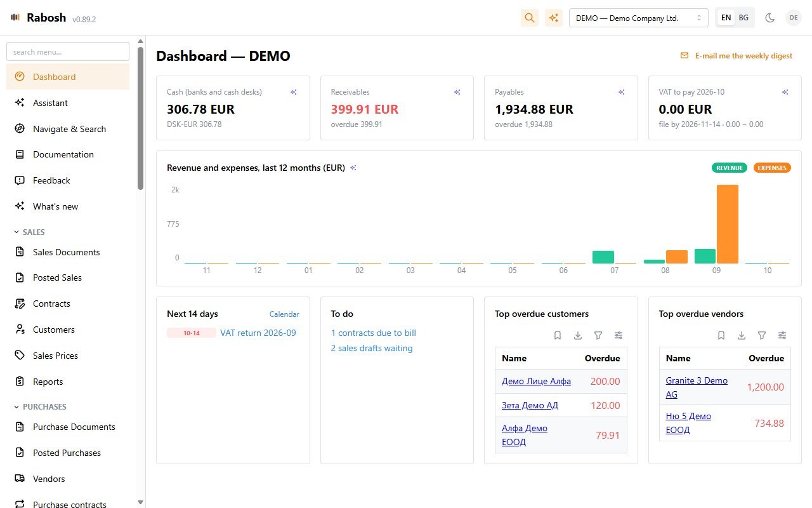Download the Top overdue customers table

click(x=578, y=335)
